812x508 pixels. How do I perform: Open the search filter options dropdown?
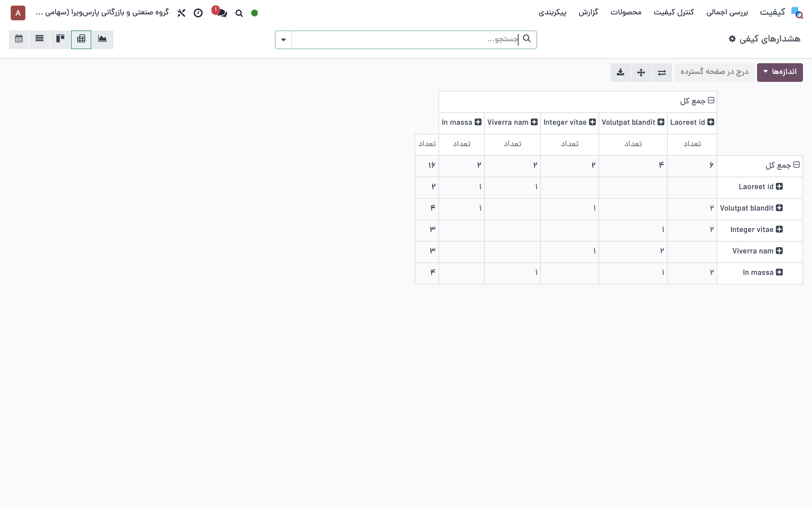(283, 40)
